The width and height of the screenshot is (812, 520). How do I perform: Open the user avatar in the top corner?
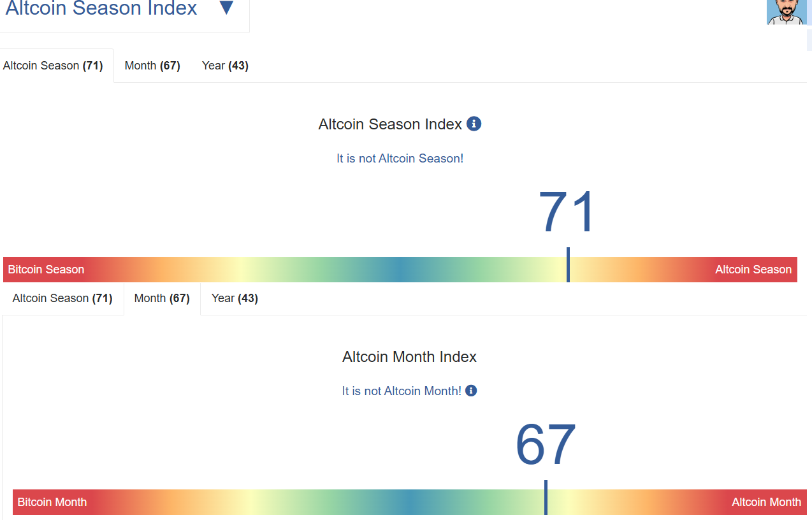(x=787, y=12)
